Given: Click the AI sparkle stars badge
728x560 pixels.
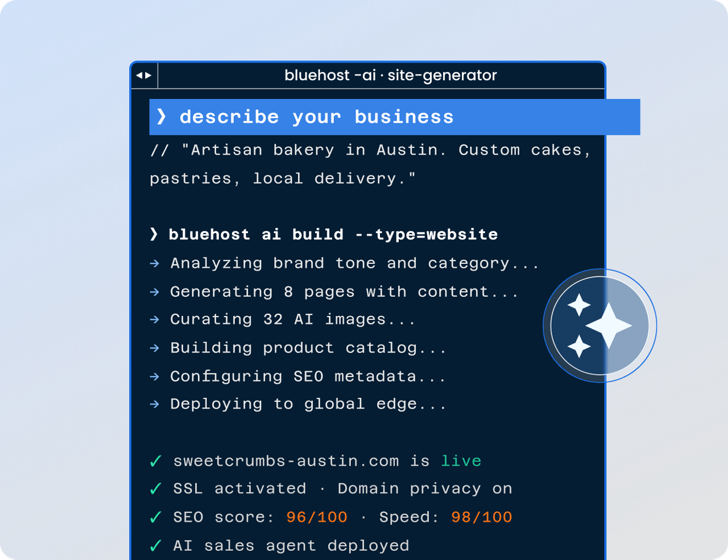Looking at the screenshot, I should 599,326.
